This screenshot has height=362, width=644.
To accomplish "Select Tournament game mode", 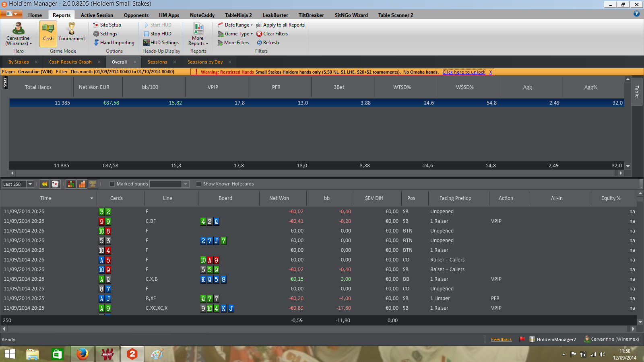I will pyautogui.click(x=72, y=32).
